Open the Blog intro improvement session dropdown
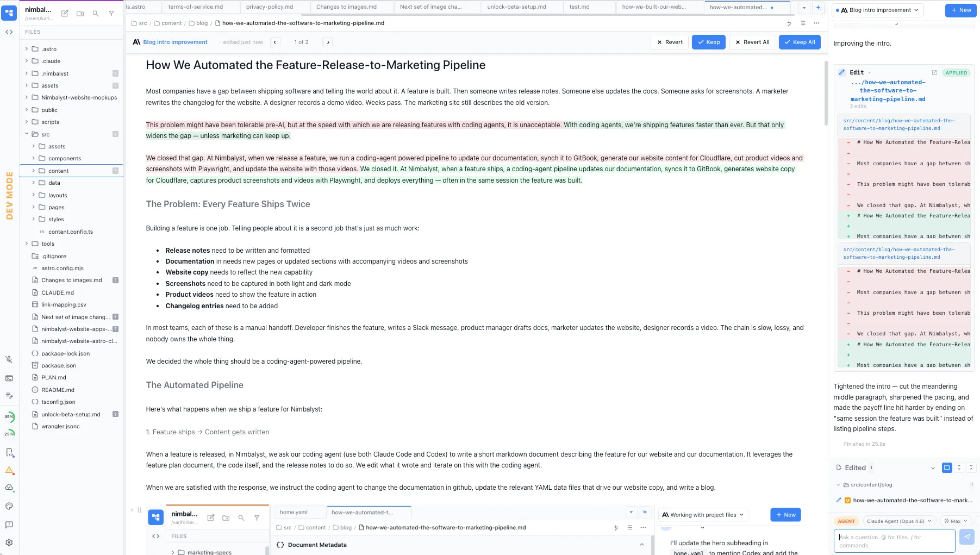Image resolution: width=980 pixels, height=555 pixels. 880,10
